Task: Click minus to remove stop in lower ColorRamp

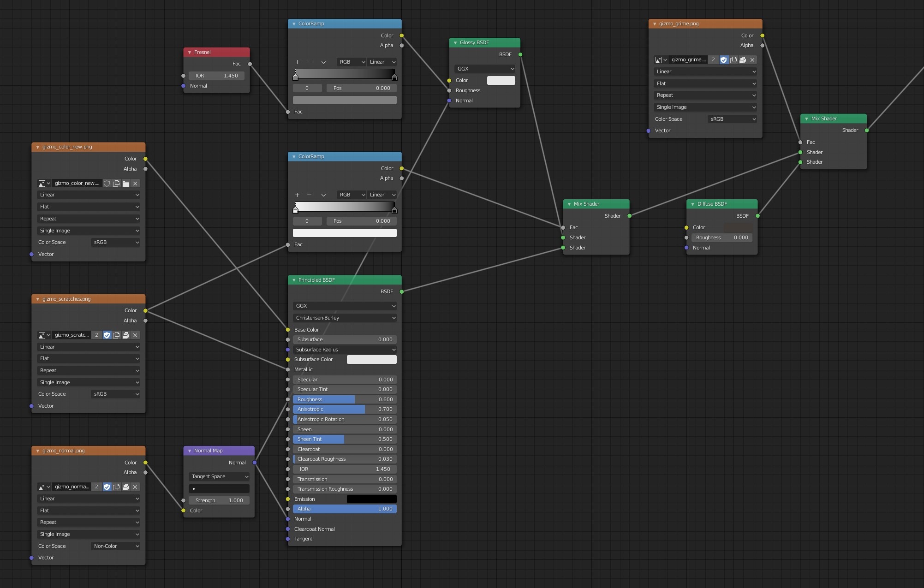Action: (309, 195)
